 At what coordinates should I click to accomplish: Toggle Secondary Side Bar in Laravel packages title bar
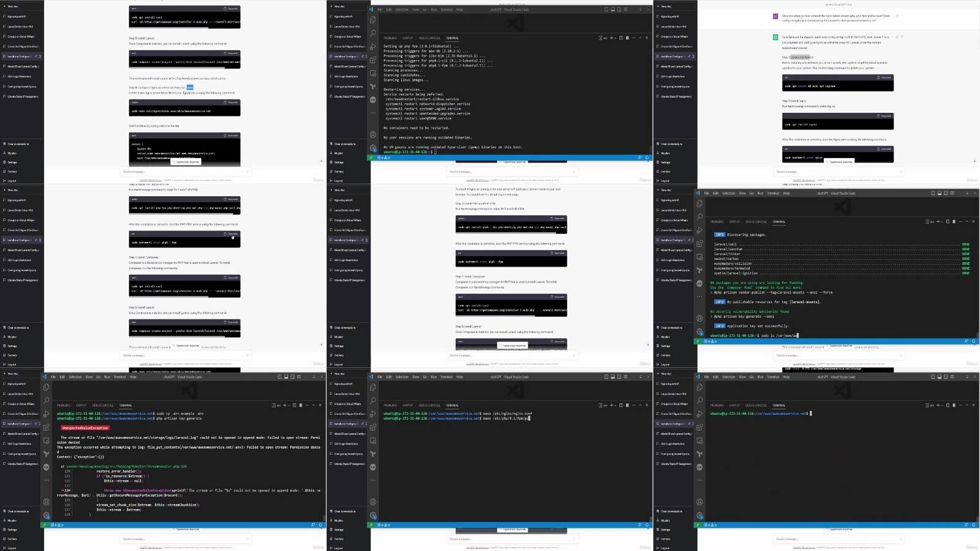[x=946, y=193]
